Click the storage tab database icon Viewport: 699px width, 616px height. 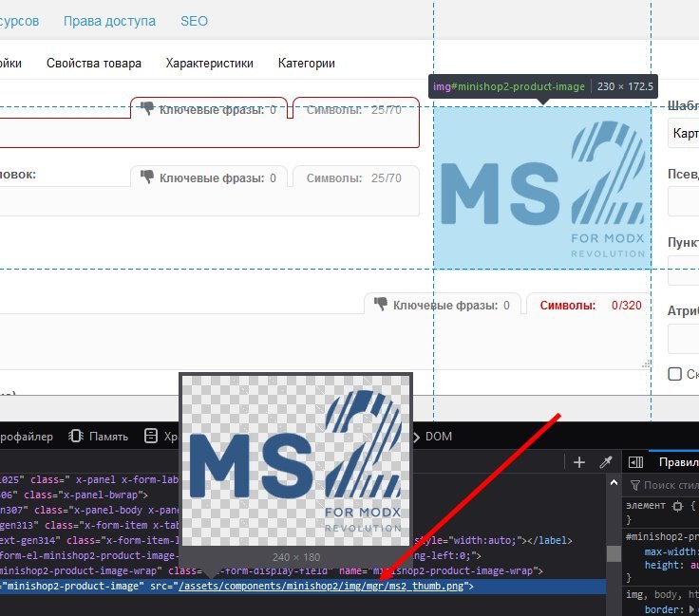(151, 436)
